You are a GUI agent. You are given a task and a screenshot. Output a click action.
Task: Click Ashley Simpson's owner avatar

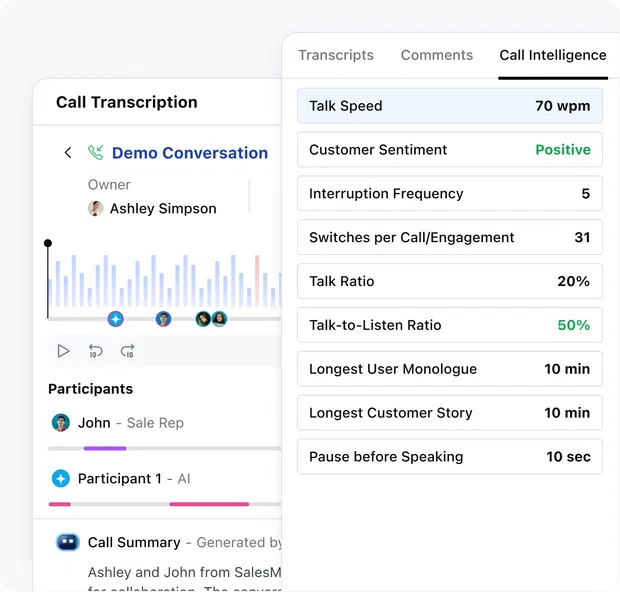point(96,208)
